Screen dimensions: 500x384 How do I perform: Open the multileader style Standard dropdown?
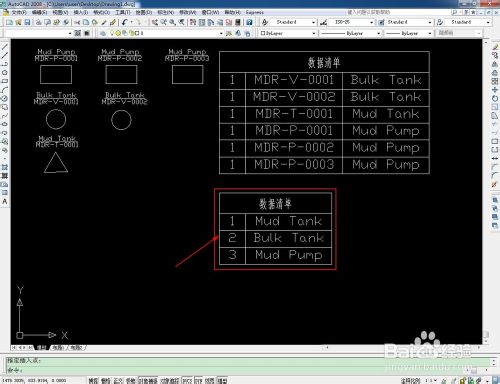(x=488, y=22)
